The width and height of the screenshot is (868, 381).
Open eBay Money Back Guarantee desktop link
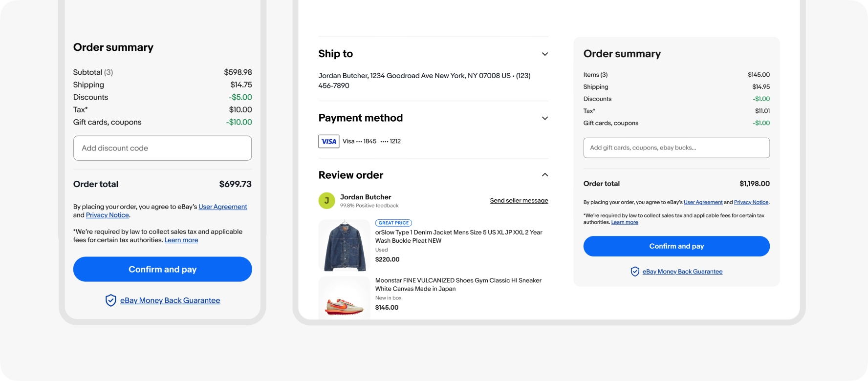point(682,272)
